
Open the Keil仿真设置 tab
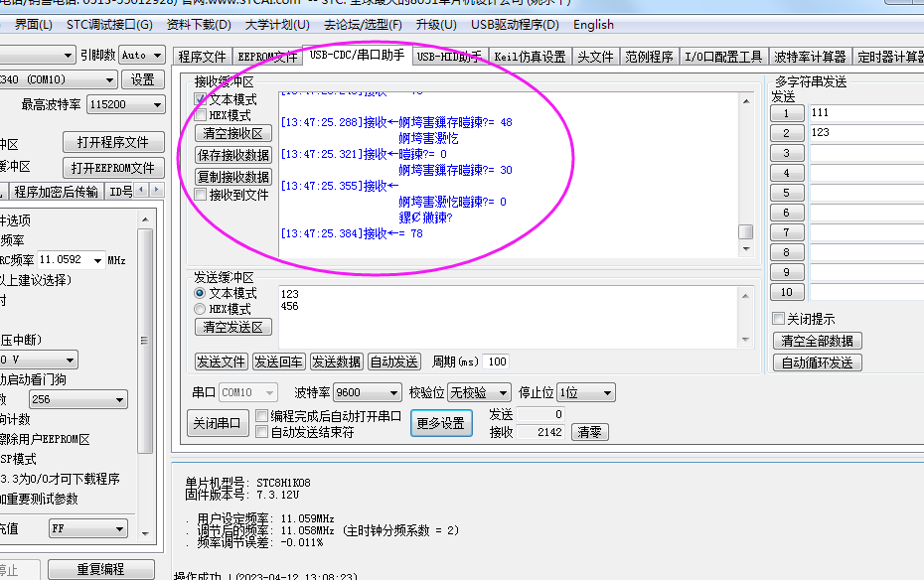tap(530, 57)
